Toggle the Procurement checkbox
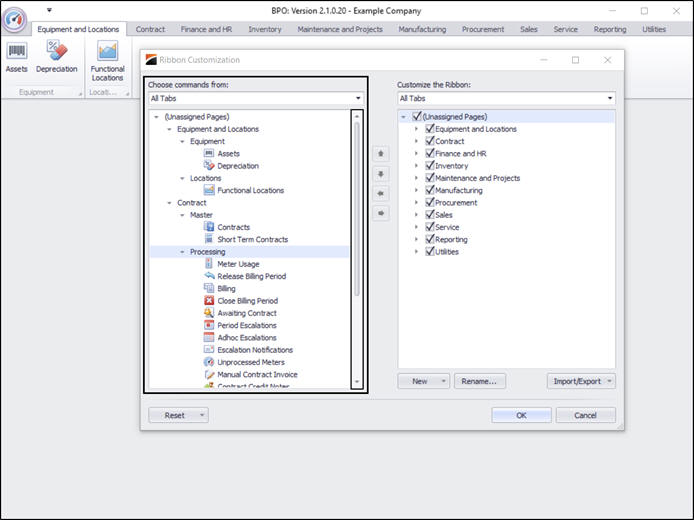The height and width of the screenshot is (520, 694). click(429, 202)
